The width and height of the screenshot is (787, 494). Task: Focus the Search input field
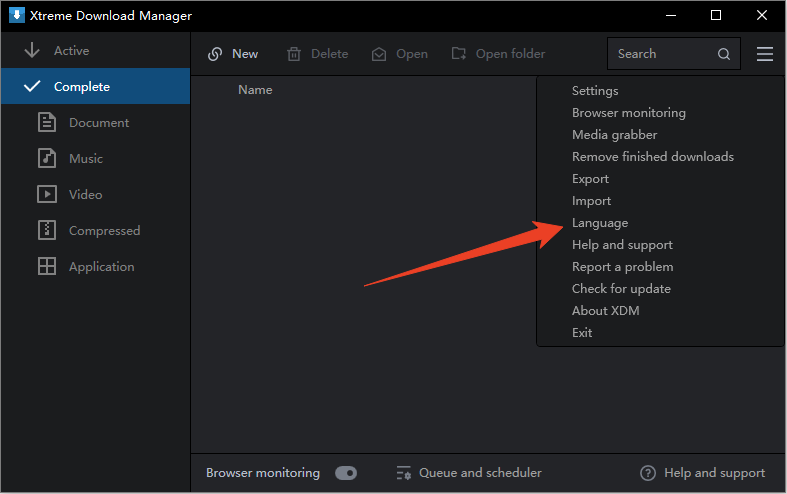pyautogui.click(x=674, y=54)
